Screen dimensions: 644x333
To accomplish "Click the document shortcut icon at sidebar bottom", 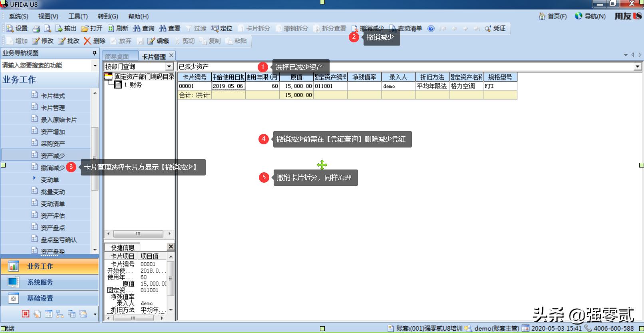I will 37,314.
